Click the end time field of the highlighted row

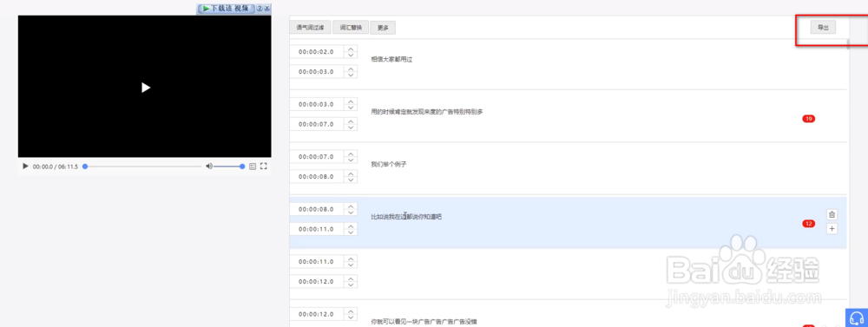(317, 230)
